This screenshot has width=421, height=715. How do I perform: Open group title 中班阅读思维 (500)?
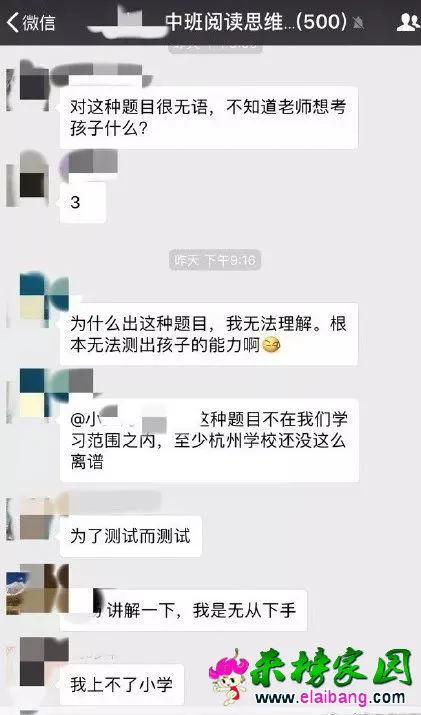coord(255,21)
